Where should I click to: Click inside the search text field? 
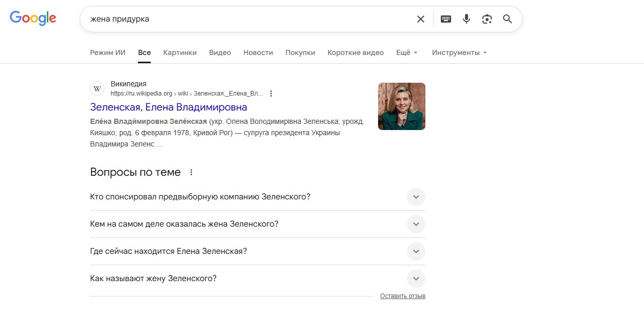(247, 19)
